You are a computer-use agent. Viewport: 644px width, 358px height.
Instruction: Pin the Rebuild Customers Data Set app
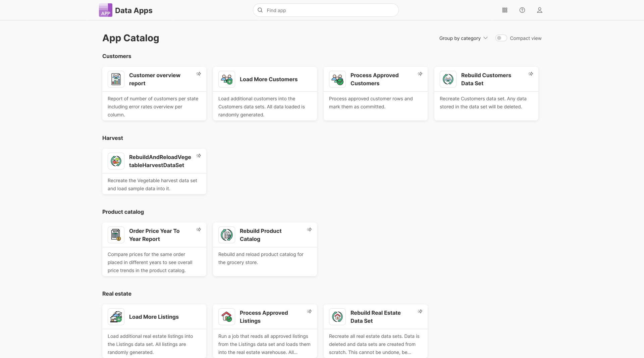tap(531, 74)
